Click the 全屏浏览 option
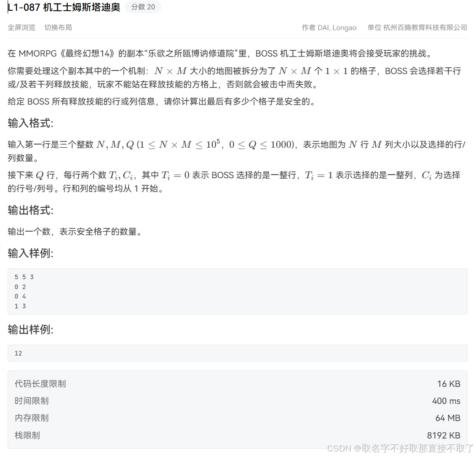Screen dimensions: 476x456 (x=21, y=27)
